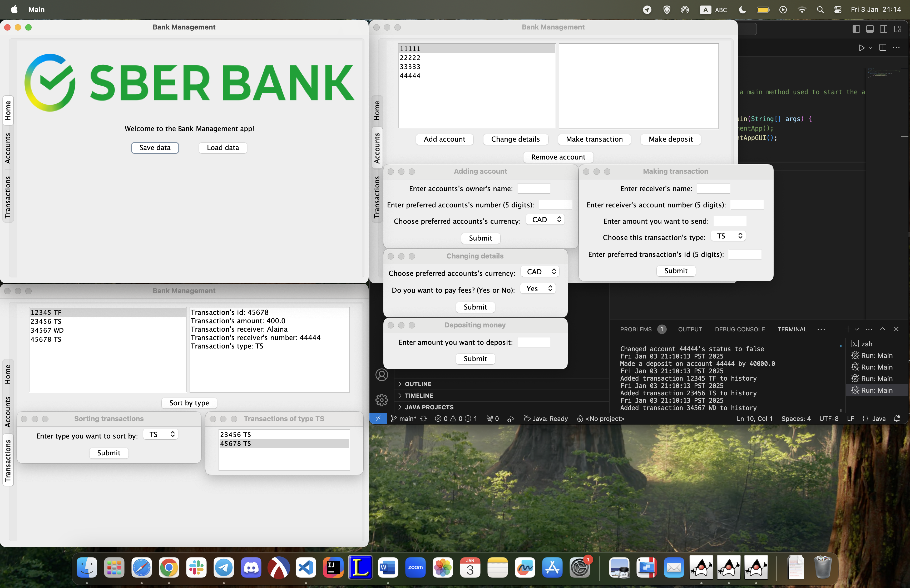Click the Load data button
The image size is (910, 588).
click(x=223, y=148)
